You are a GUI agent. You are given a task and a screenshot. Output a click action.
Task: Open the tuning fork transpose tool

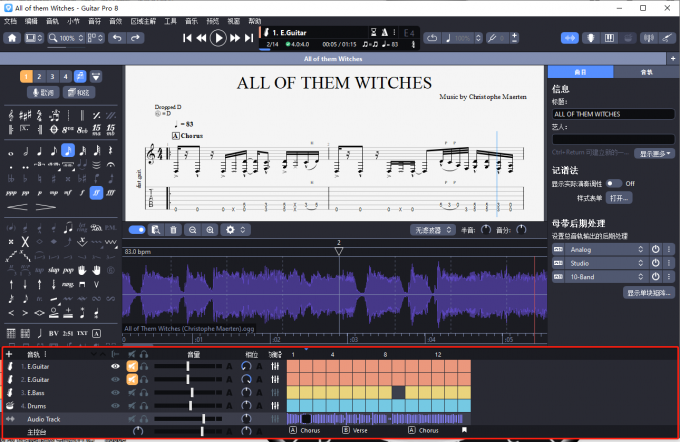[x=492, y=38]
